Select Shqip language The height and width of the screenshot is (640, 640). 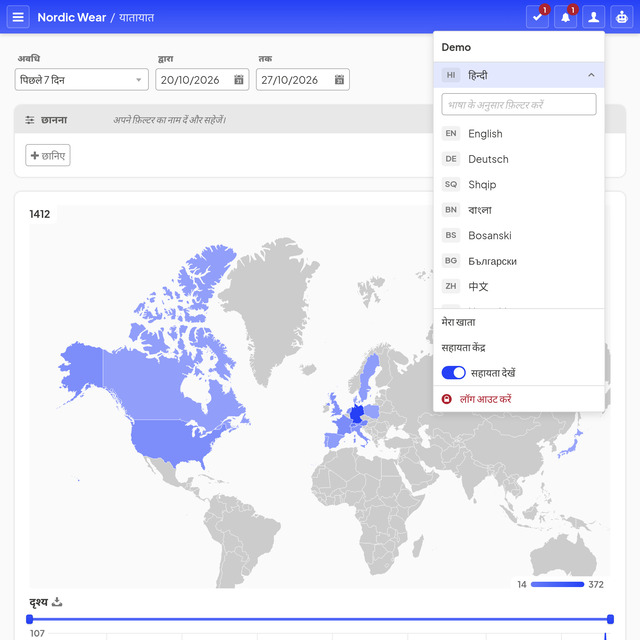(519, 184)
